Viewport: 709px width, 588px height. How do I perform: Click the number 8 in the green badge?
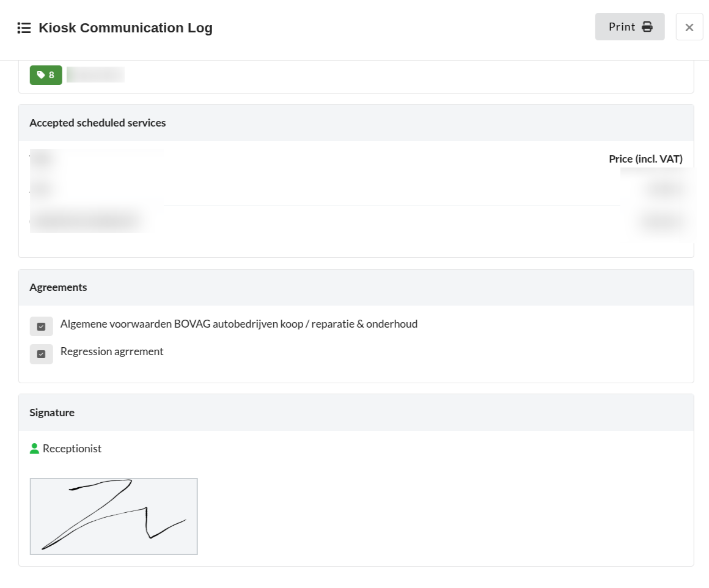point(52,75)
